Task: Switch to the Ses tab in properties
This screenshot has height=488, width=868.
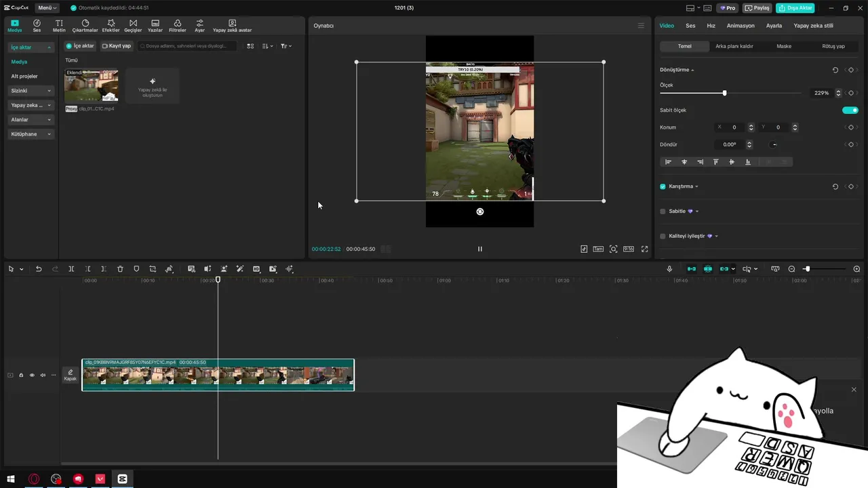Action: coord(690,26)
